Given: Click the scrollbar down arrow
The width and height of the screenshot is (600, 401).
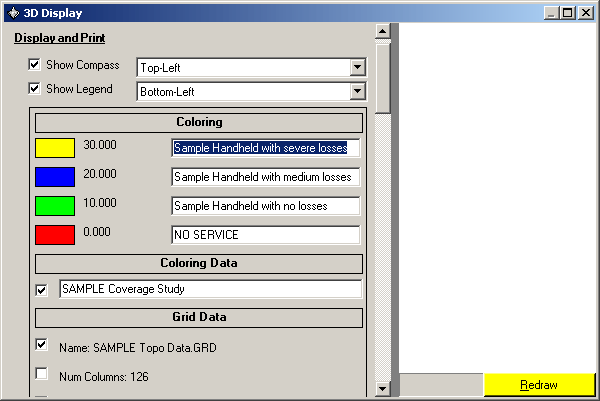Looking at the screenshot, I should (x=383, y=389).
